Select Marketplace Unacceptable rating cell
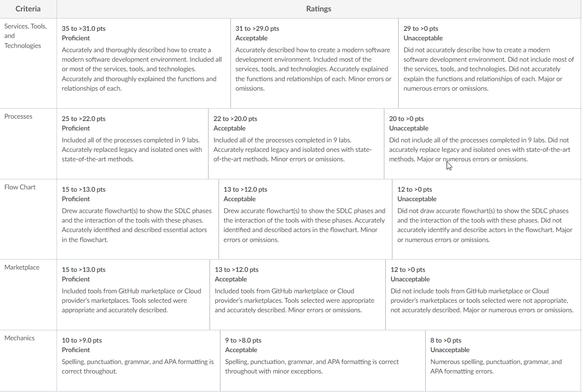Image resolution: width=582 pixels, height=392 pixels. tap(483, 295)
